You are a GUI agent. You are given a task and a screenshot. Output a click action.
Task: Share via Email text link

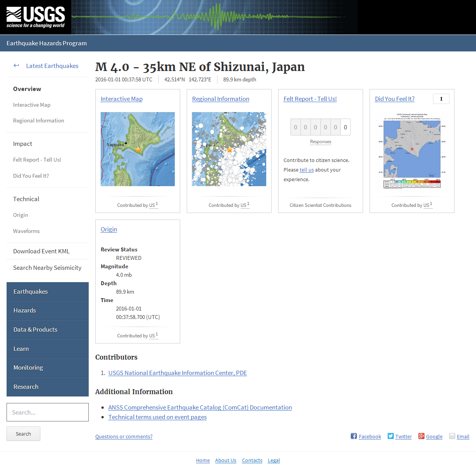(463, 436)
